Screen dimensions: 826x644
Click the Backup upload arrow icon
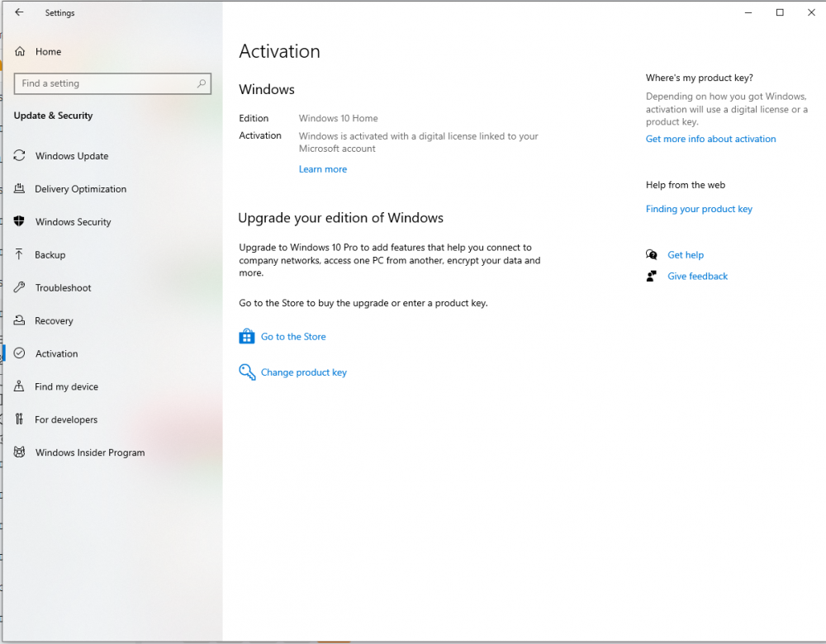(20, 254)
